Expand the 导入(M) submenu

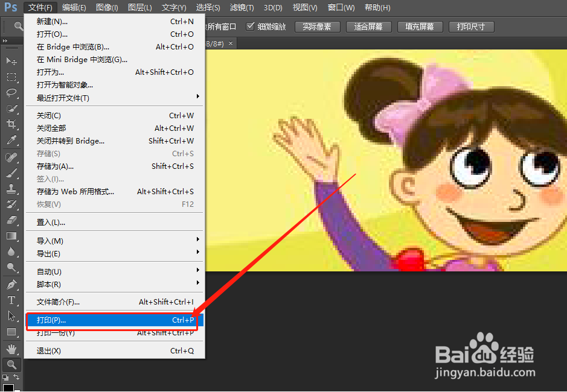point(114,241)
